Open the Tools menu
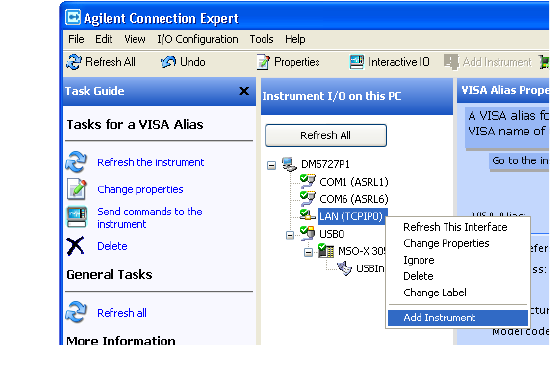This screenshot has width=551, height=374. (x=261, y=39)
